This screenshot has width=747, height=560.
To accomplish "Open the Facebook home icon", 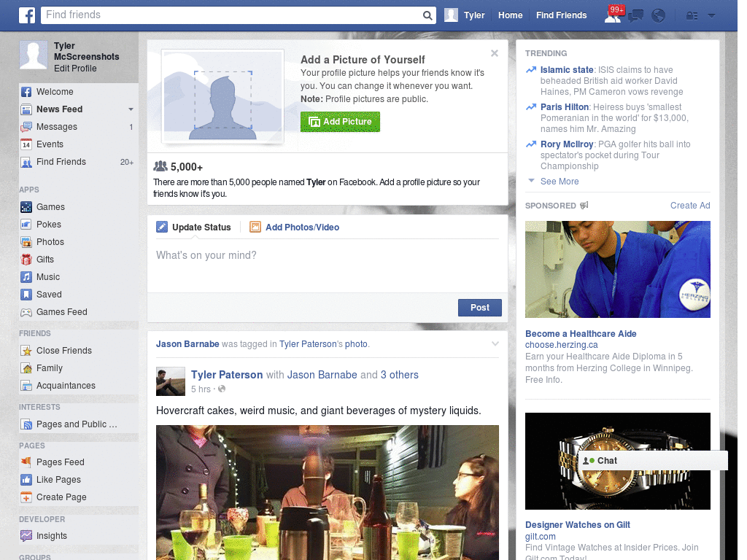I will (26, 15).
